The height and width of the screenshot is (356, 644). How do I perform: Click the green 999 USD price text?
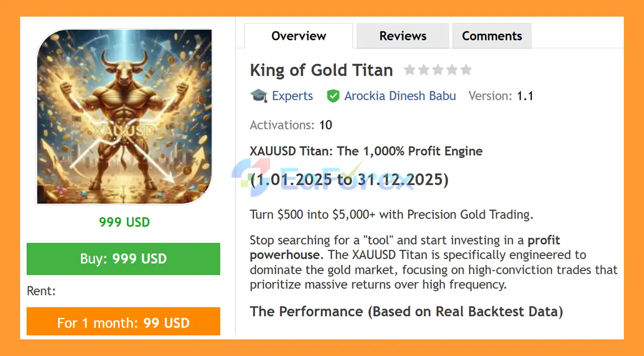click(x=124, y=222)
